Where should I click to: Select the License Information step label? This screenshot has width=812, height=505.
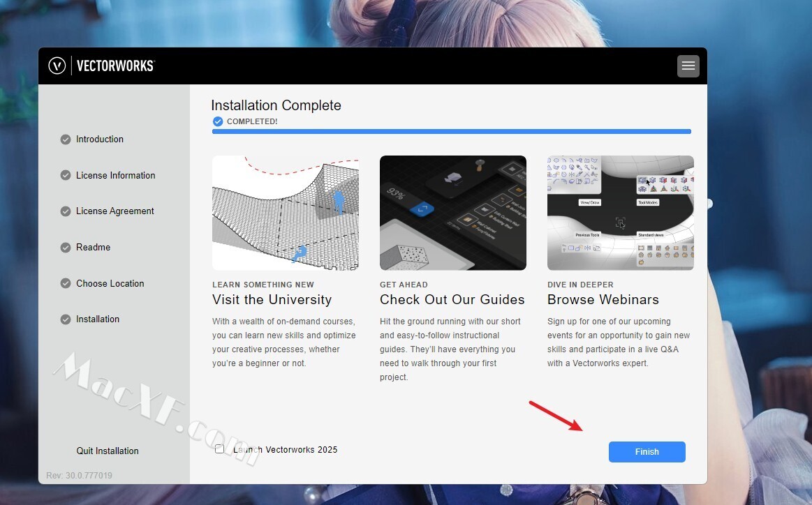115,175
